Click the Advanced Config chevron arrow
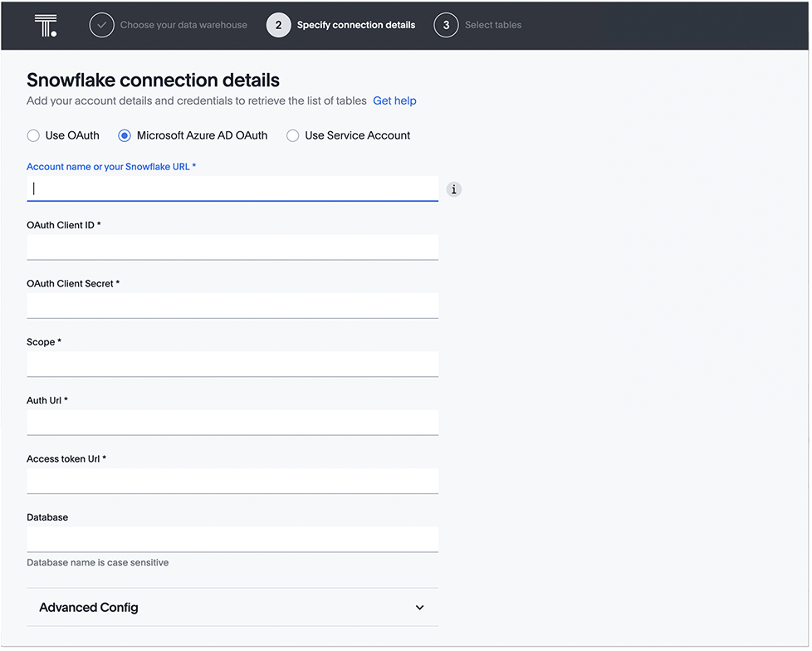Viewport: 812px width, 651px height. (419, 608)
